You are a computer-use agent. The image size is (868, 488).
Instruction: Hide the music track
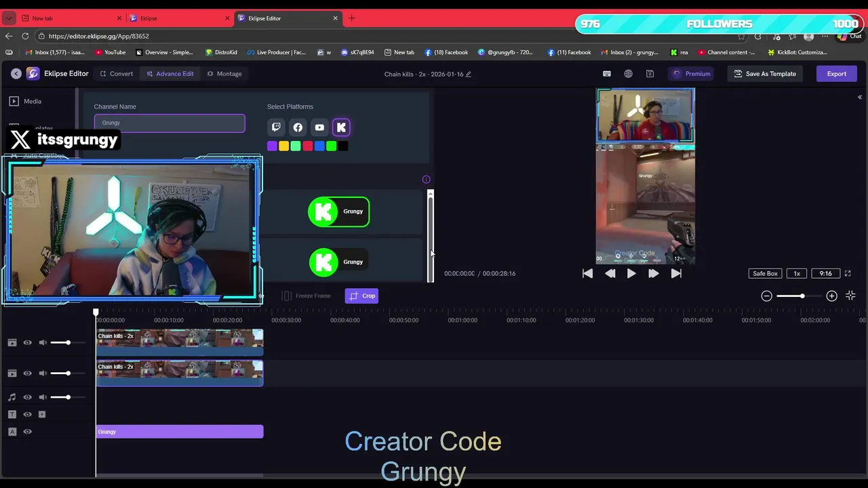[x=28, y=397]
